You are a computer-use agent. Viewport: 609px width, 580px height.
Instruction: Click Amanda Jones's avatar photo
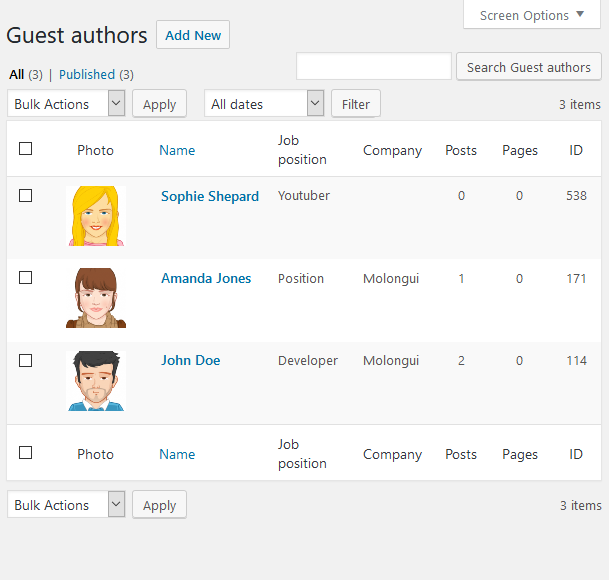[x=96, y=298]
